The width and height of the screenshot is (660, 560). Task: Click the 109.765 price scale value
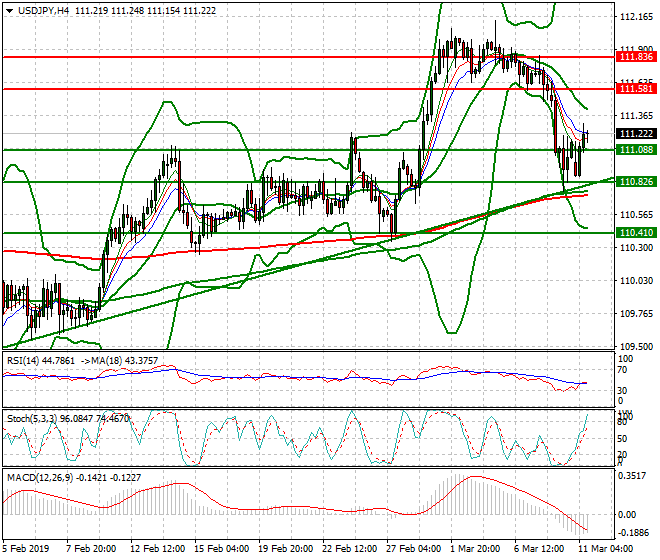637,313
